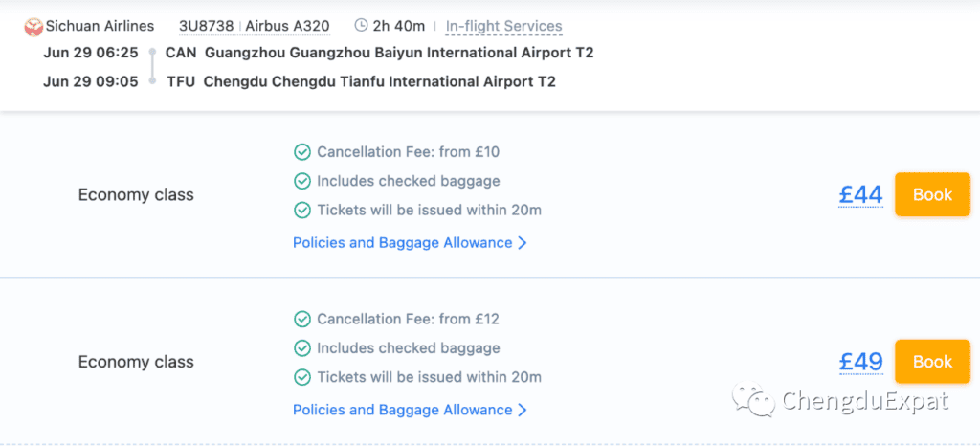Click flight number 3U8738
This screenshot has width=980, height=446.
pyautogui.click(x=207, y=26)
